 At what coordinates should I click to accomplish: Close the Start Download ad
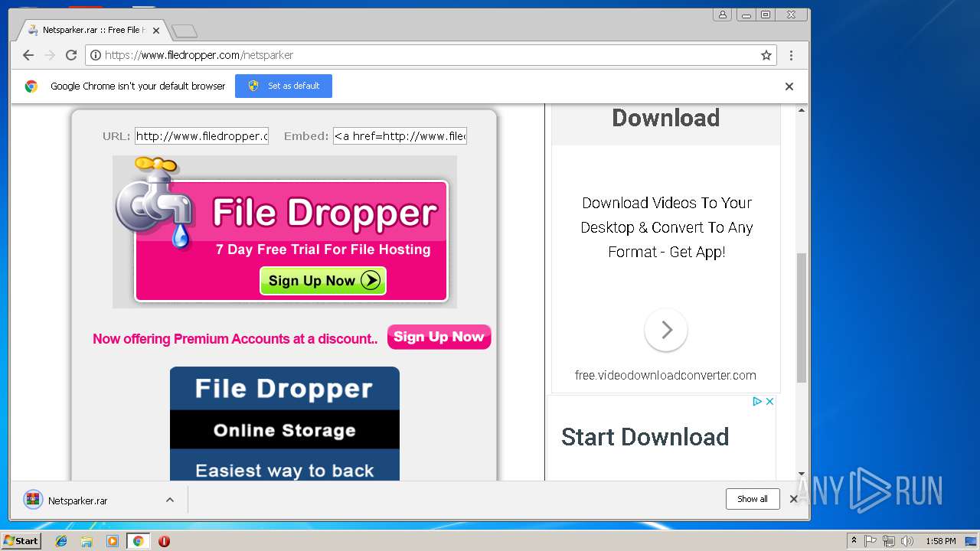tap(769, 401)
